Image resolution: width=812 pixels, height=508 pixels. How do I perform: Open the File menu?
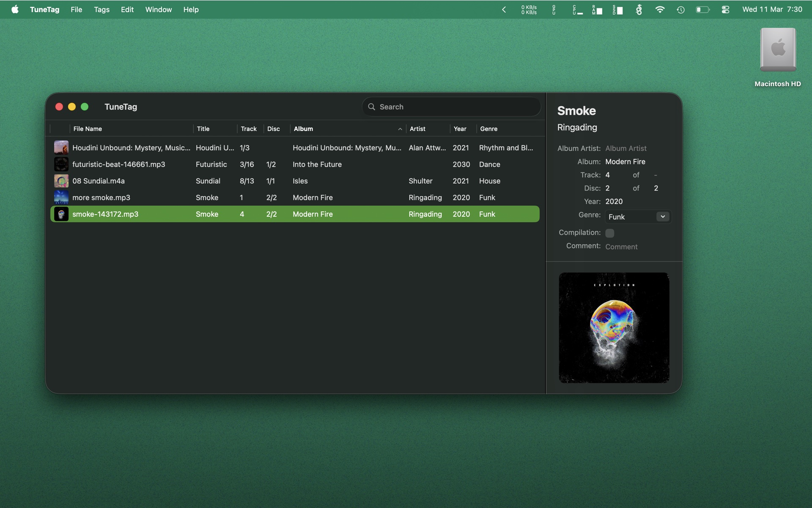77,9
